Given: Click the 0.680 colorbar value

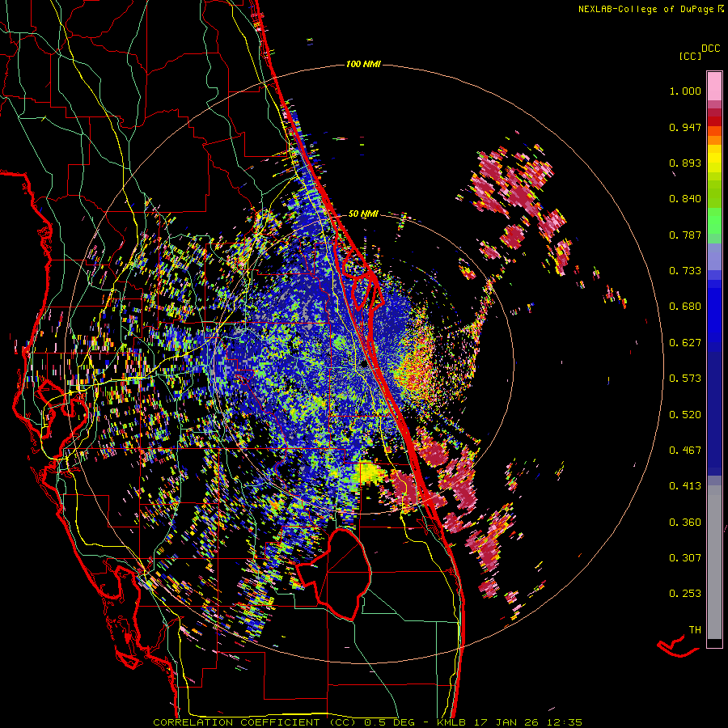Looking at the screenshot, I should click(x=685, y=307).
